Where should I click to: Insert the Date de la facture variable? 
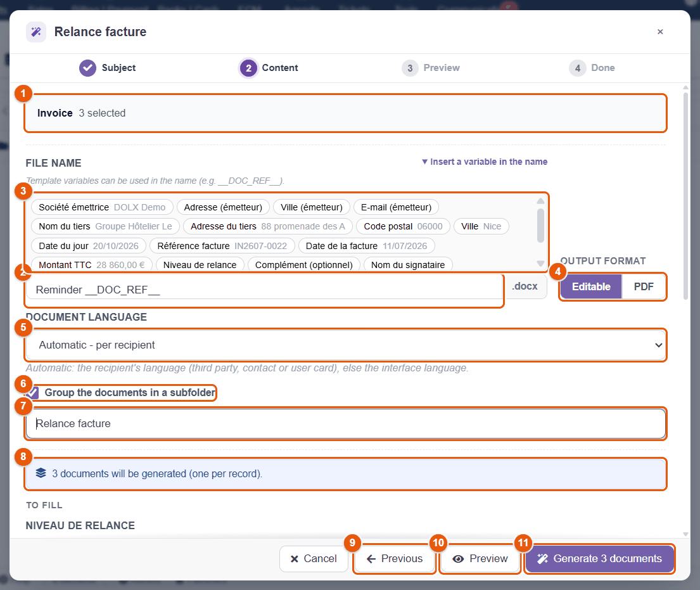point(367,246)
